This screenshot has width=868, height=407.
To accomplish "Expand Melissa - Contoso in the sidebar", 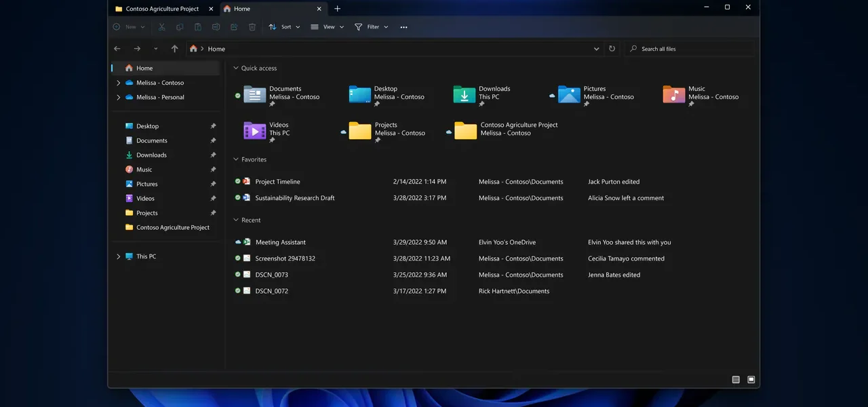I will point(119,82).
